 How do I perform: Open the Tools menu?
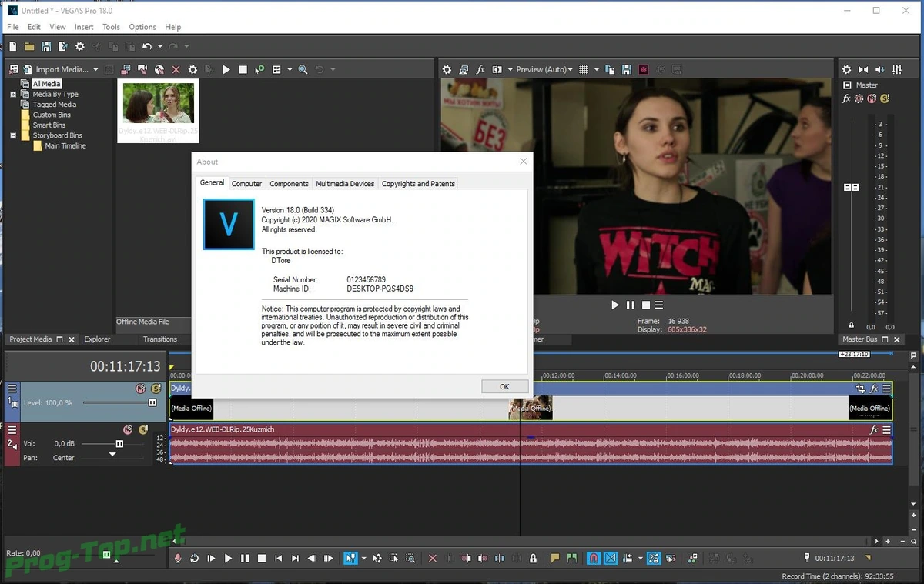pos(111,27)
